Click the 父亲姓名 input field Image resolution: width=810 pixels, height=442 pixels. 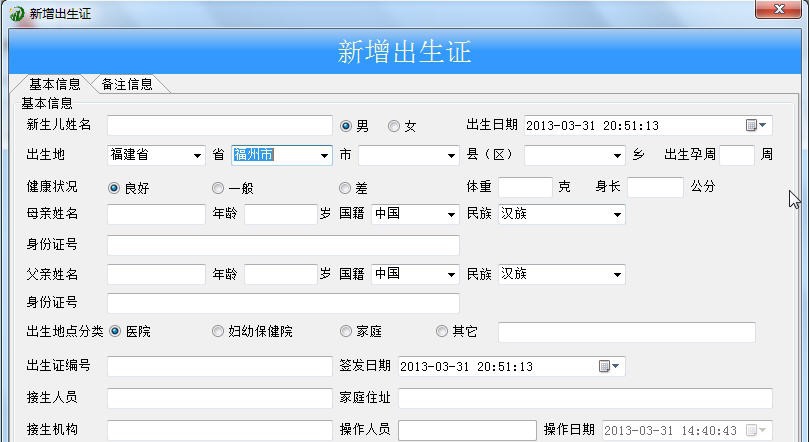157,274
